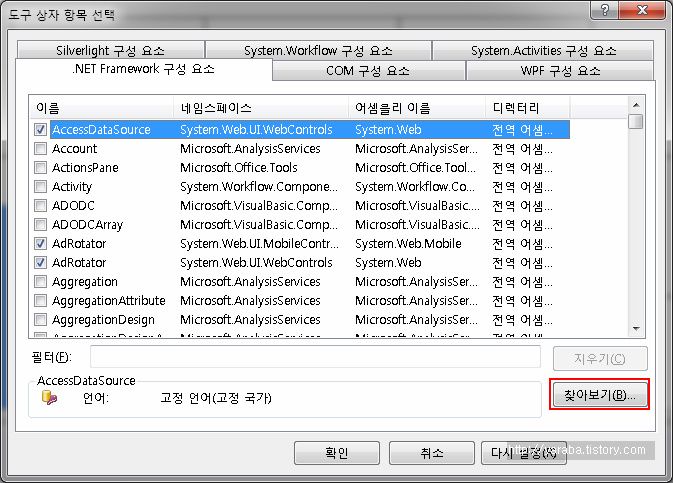
Task: Sort by 어셈블리 이름 column header
Action: click(417, 108)
